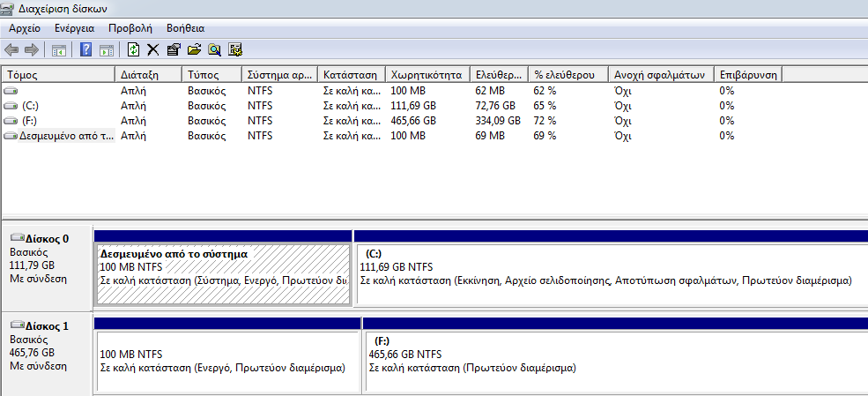Select the (F:) volume in the list
The image size is (868, 396).
point(29,121)
